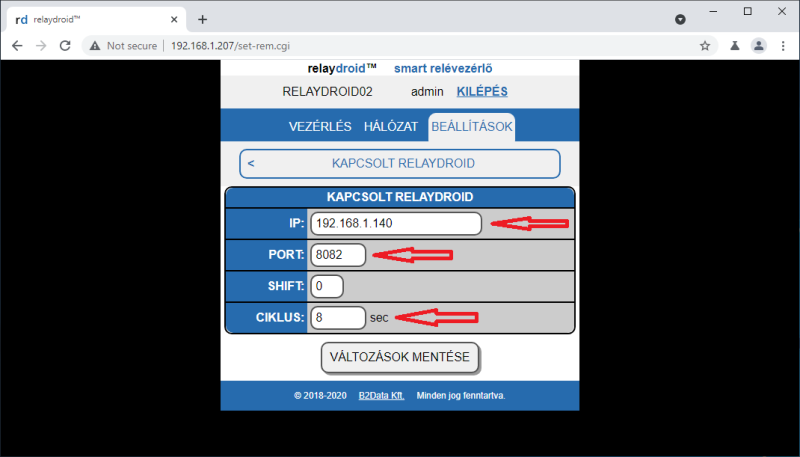Viewport: 800px width, 457px height.
Task: Click the IP input field with 192.168.1.140
Action: click(x=396, y=223)
